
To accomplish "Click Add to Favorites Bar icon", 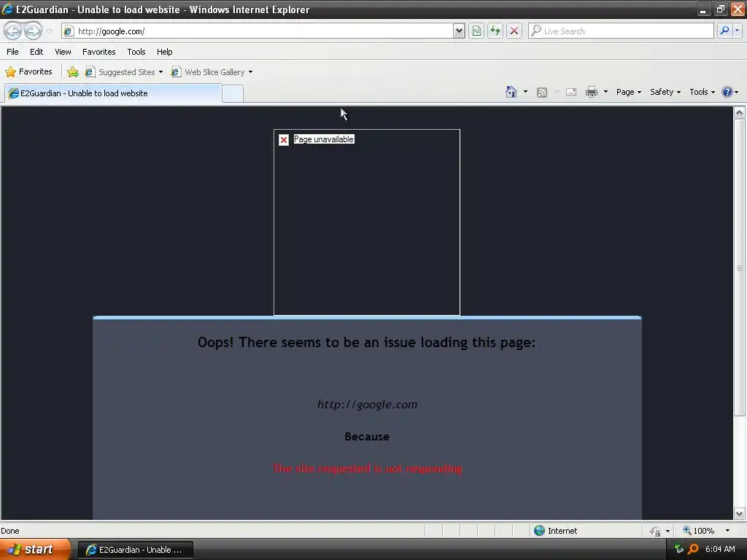I will 72,72.
